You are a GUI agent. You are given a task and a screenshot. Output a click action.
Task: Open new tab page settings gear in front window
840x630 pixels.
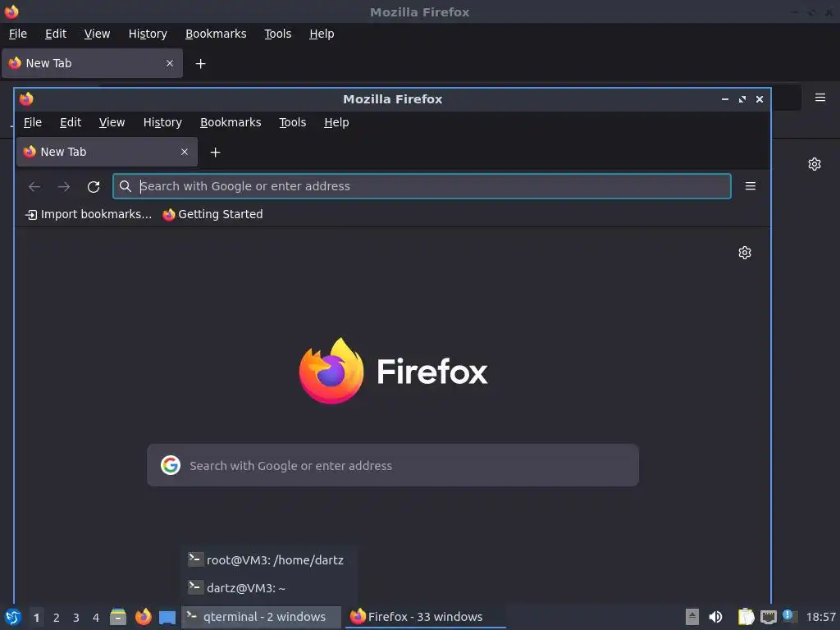745,253
